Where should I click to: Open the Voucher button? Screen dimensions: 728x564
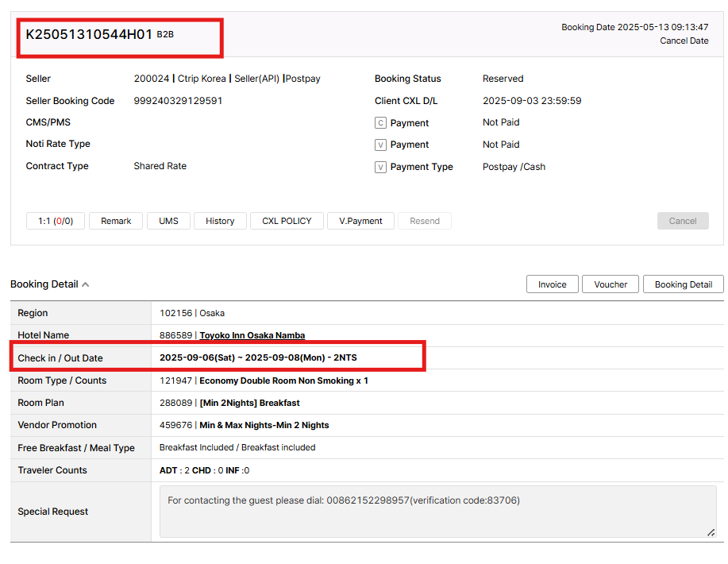pyautogui.click(x=611, y=284)
